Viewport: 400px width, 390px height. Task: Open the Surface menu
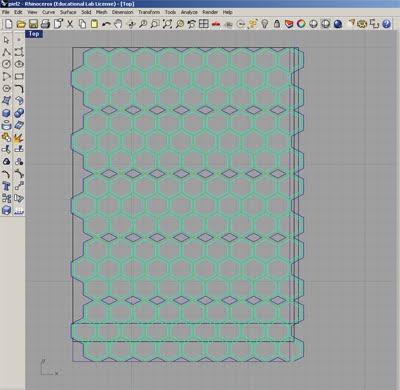point(68,12)
